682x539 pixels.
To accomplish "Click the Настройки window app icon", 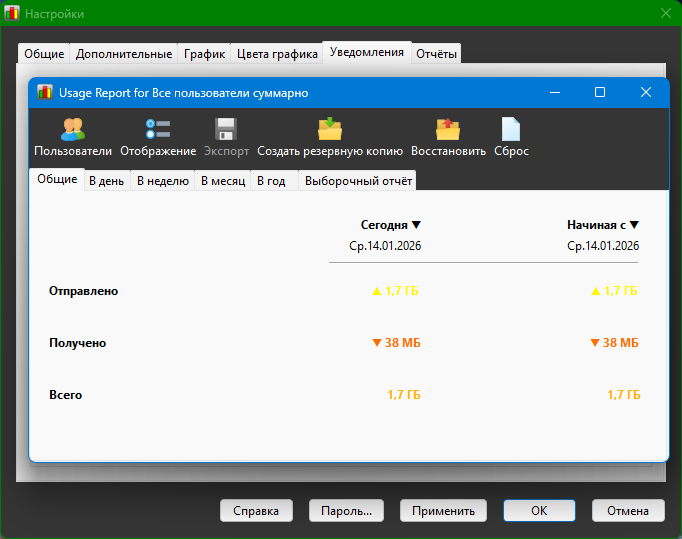I will coord(13,14).
